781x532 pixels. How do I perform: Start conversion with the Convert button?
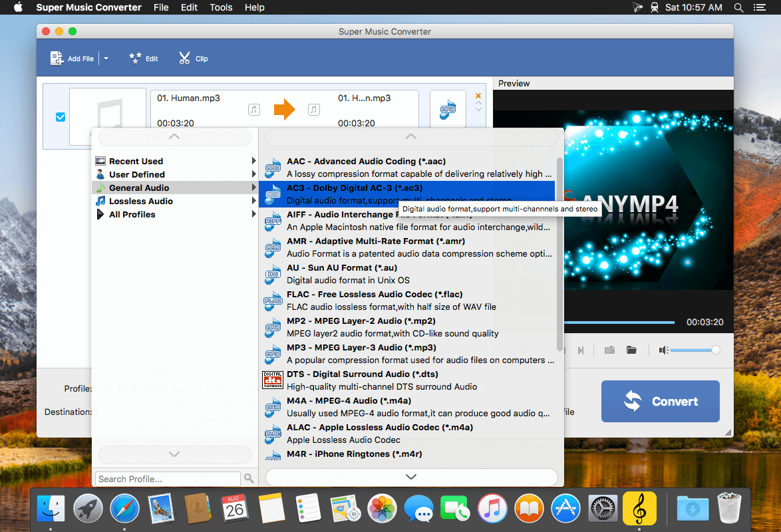pyautogui.click(x=660, y=402)
